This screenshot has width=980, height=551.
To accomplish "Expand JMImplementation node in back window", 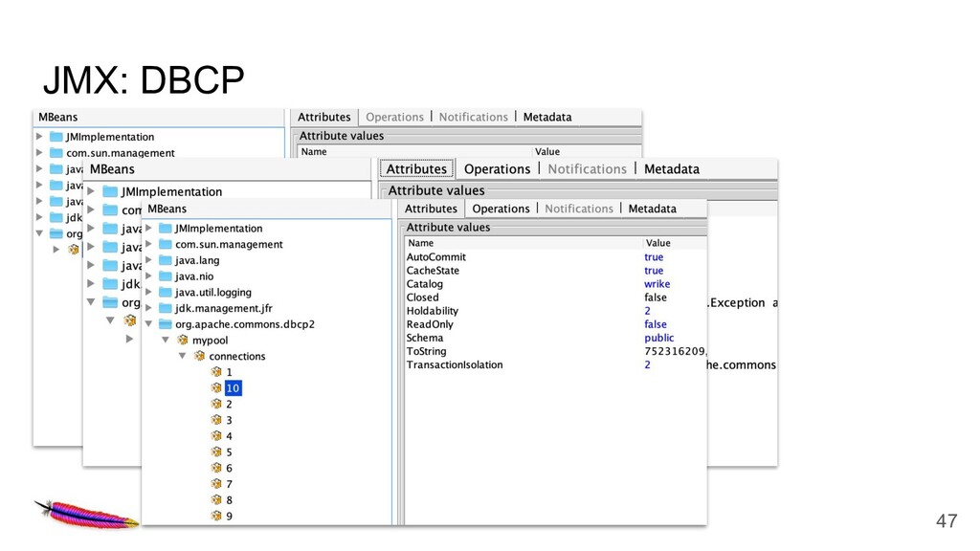I will click(39, 136).
